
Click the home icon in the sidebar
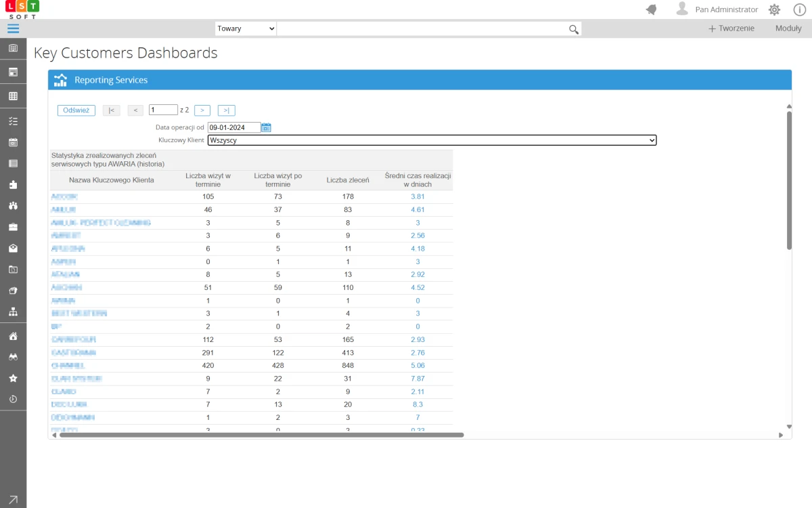(13, 336)
